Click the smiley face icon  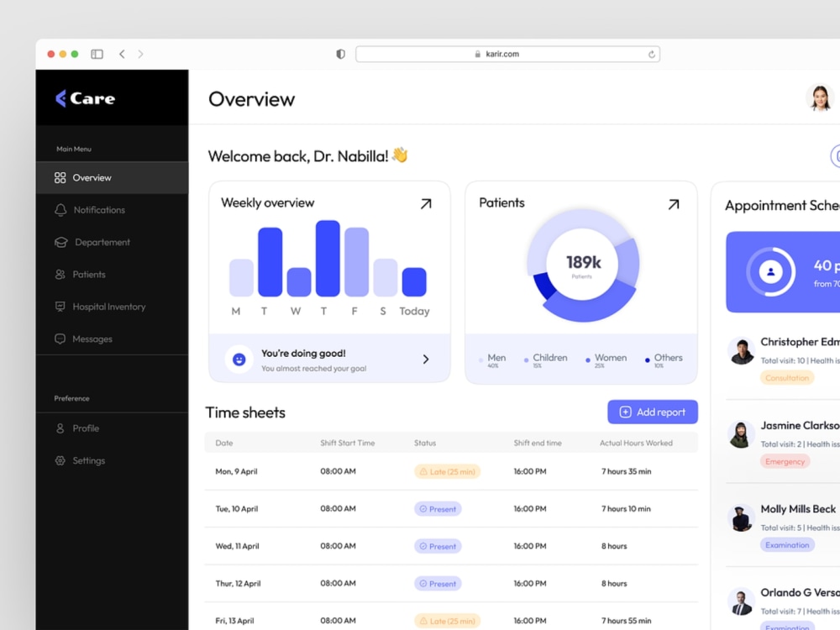tap(239, 360)
